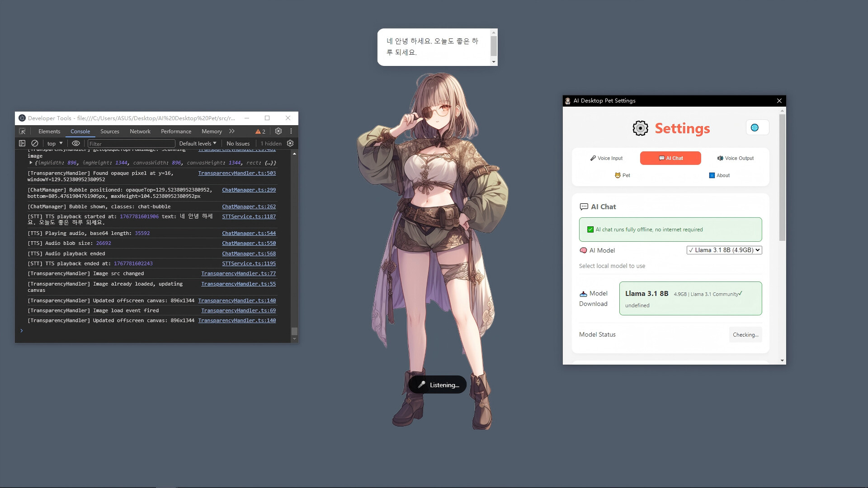Open the Llama 3.1 8B model dropdown
The height and width of the screenshot is (488, 868).
pyautogui.click(x=724, y=249)
